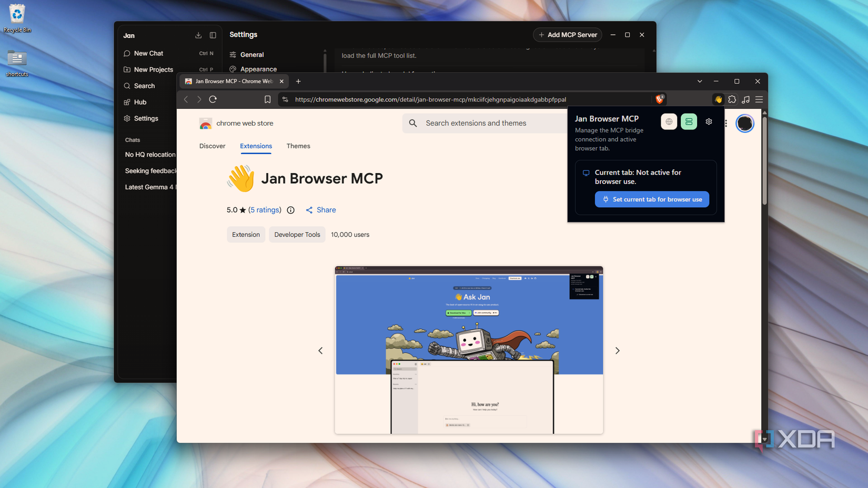The width and height of the screenshot is (868, 488).
Task: Open the 5 ratings link
Action: click(265, 210)
